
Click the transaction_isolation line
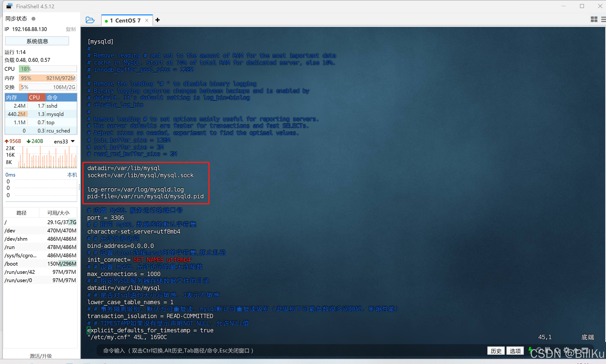[x=150, y=316]
